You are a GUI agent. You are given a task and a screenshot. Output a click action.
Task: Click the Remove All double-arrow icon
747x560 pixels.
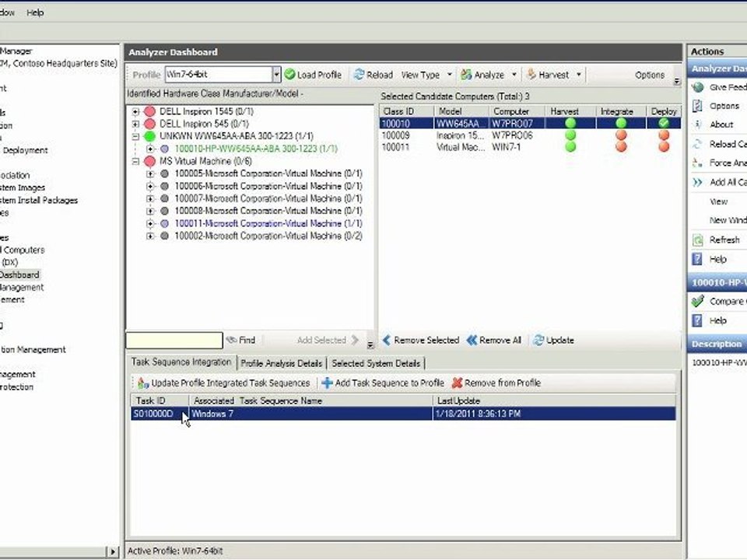coord(472,340)
